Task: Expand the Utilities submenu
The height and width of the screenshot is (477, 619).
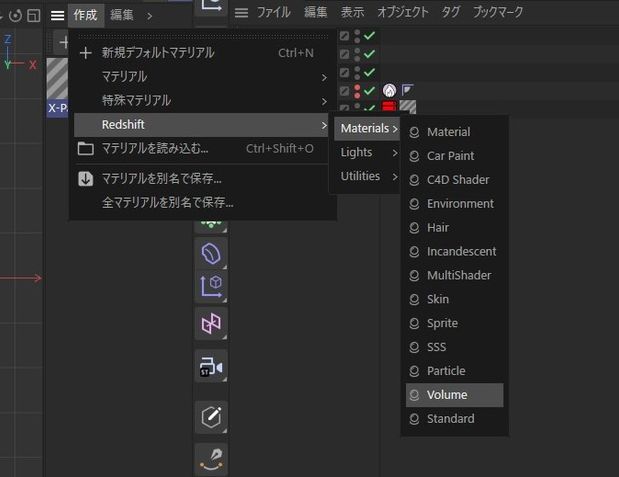Action: [x=367, y=176]
